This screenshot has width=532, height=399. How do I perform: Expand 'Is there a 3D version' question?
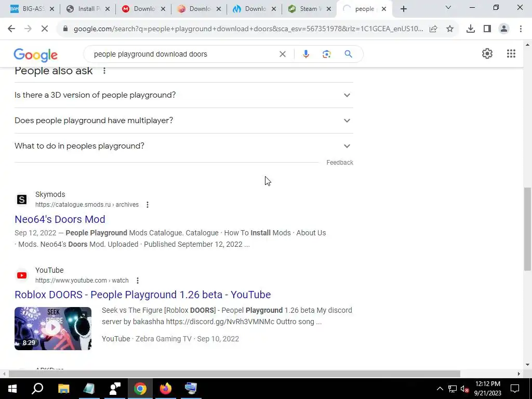point(184,95)
